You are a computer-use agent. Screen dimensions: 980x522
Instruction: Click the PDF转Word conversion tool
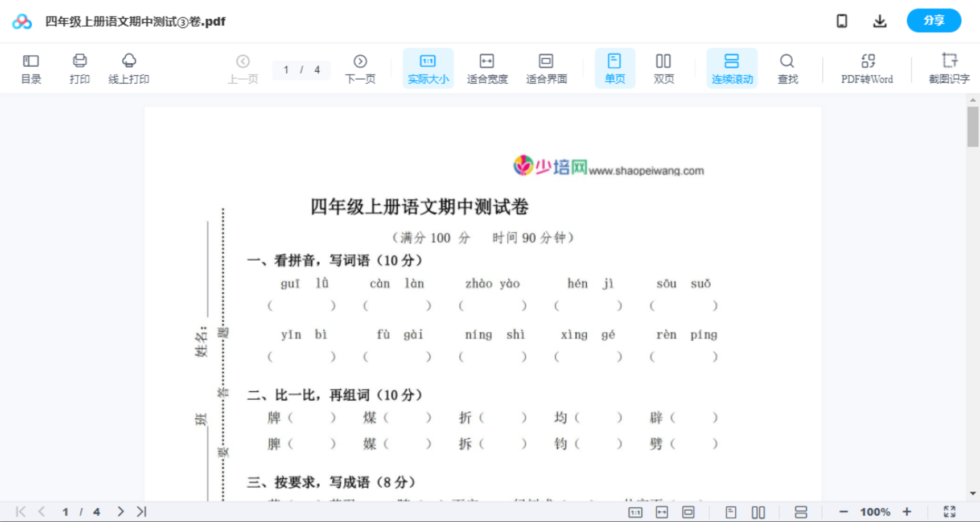pyautogui.click(x=867, y=68)
